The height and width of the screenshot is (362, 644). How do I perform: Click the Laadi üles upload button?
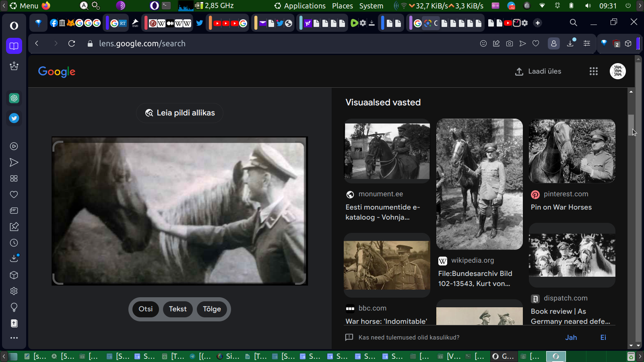[538, 71]
